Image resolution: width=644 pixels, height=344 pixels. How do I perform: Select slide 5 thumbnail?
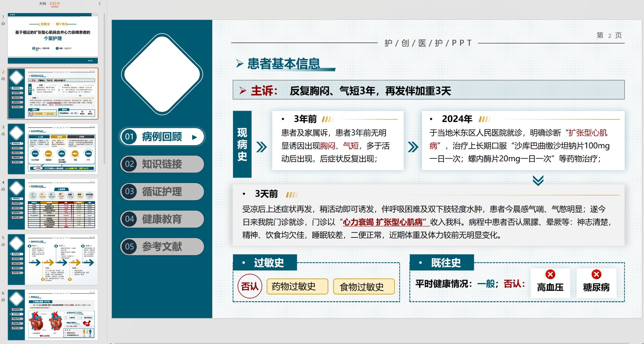(x=53, y=260)
